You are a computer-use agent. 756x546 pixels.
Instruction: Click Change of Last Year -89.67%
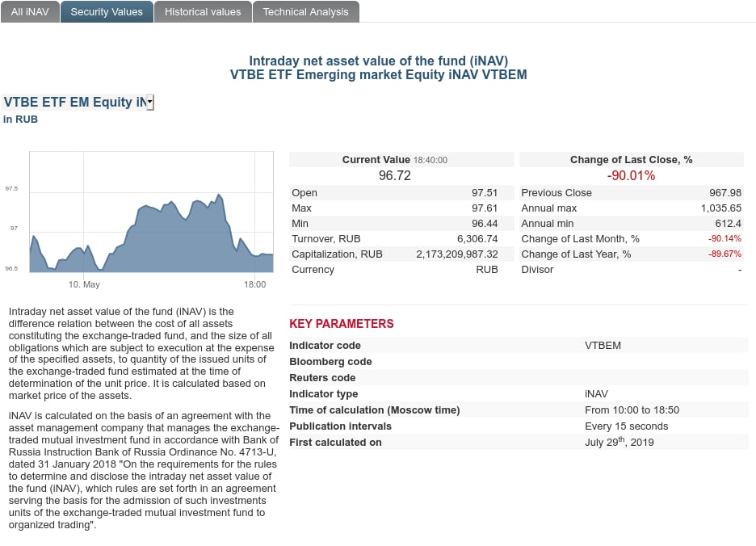[724, 254]
